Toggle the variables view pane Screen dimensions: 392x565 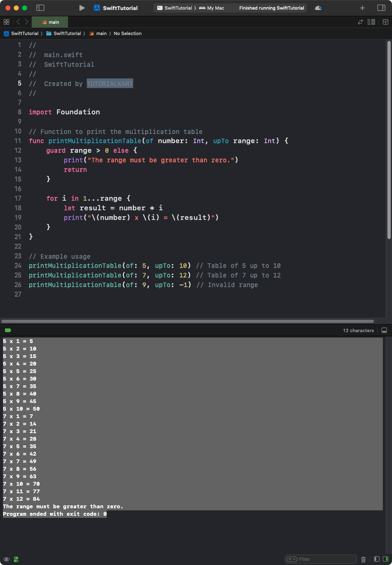(377, 559)
